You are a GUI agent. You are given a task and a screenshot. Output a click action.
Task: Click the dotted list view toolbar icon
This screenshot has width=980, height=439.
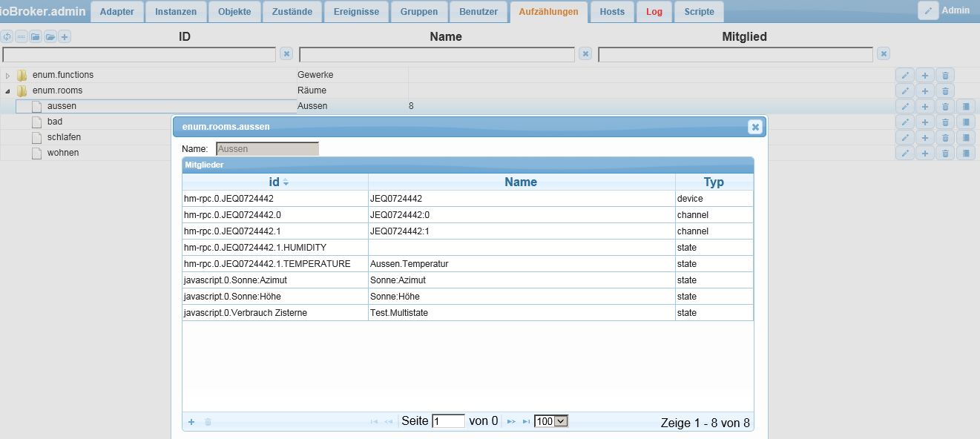pos(22,36)
